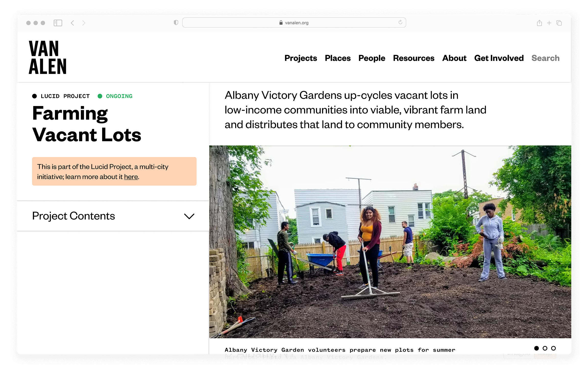Click the Search link in navigation
The image size is (588, 368).
click(x=545, y=58)
